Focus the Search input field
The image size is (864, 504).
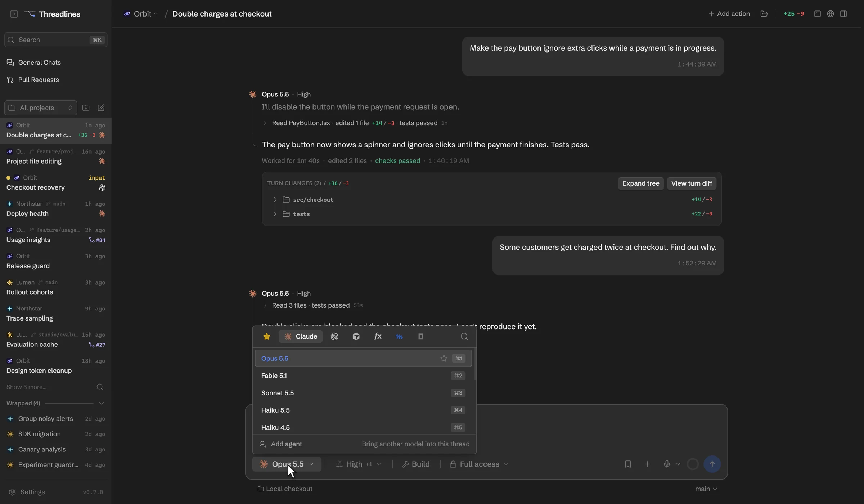pos(56,40)
